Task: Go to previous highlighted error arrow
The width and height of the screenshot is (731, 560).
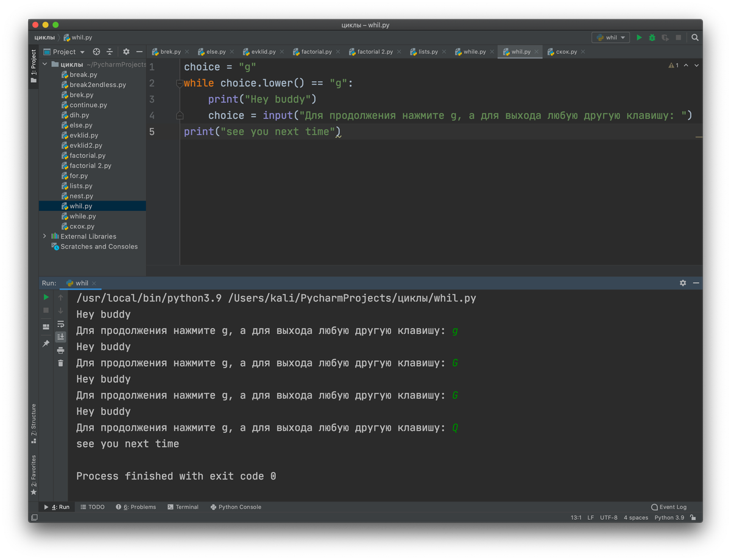Action: point(687,65)
